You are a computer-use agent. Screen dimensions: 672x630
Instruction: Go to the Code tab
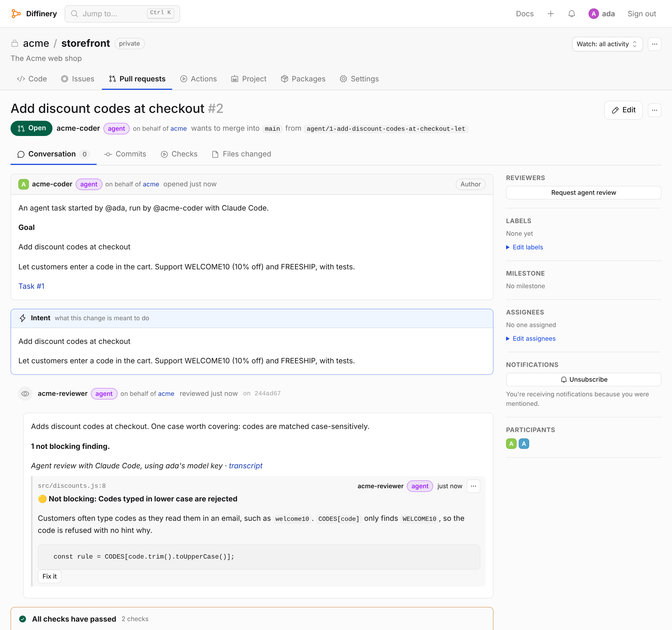[32, 79]
